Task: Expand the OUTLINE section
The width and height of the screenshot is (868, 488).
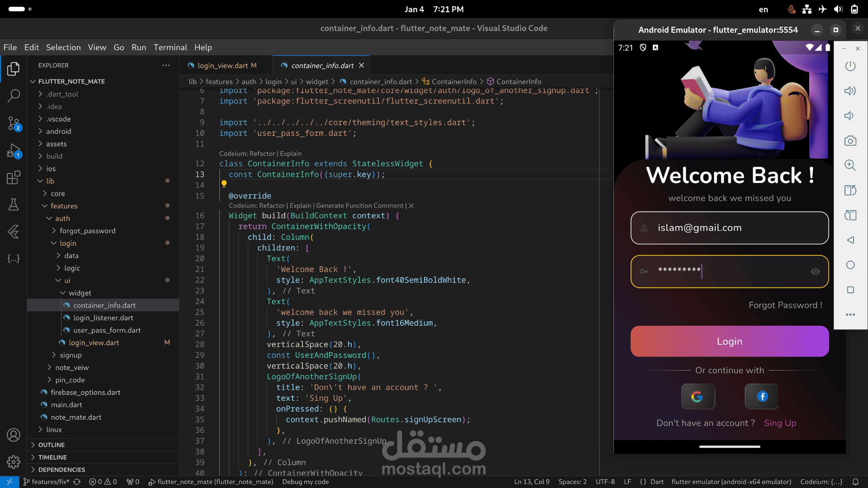Action: tap(103, 445)
